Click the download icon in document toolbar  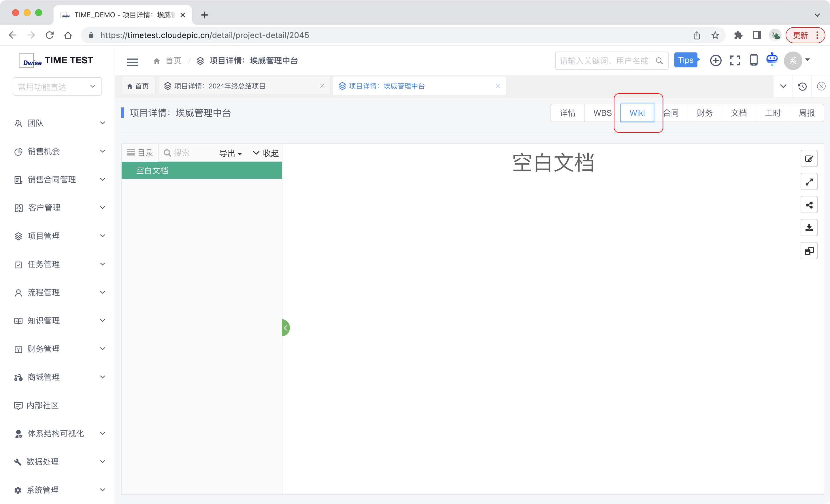point(809,228)
